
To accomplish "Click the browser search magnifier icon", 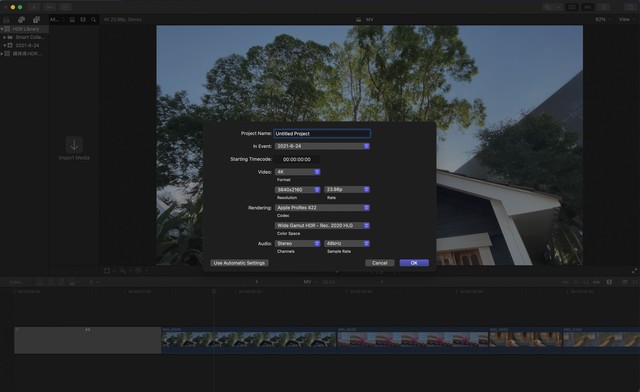I will [x=93, y=20].
